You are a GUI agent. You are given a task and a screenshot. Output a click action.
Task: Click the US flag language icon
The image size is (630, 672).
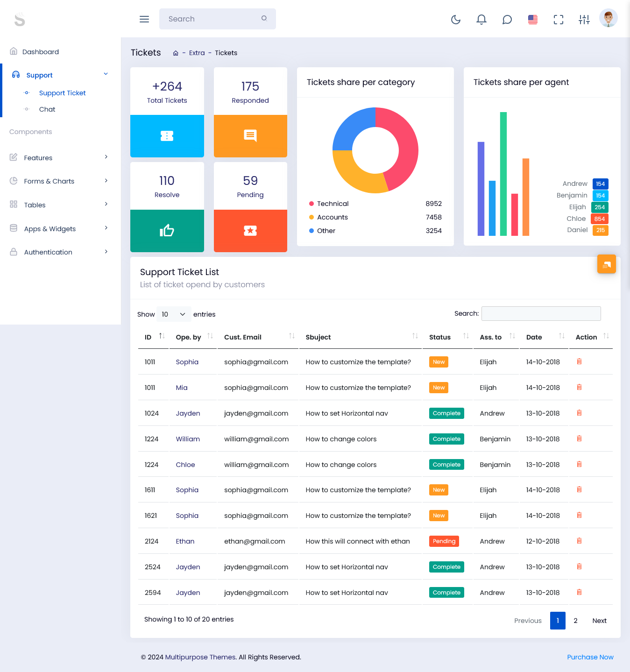(x=532, y=19)
